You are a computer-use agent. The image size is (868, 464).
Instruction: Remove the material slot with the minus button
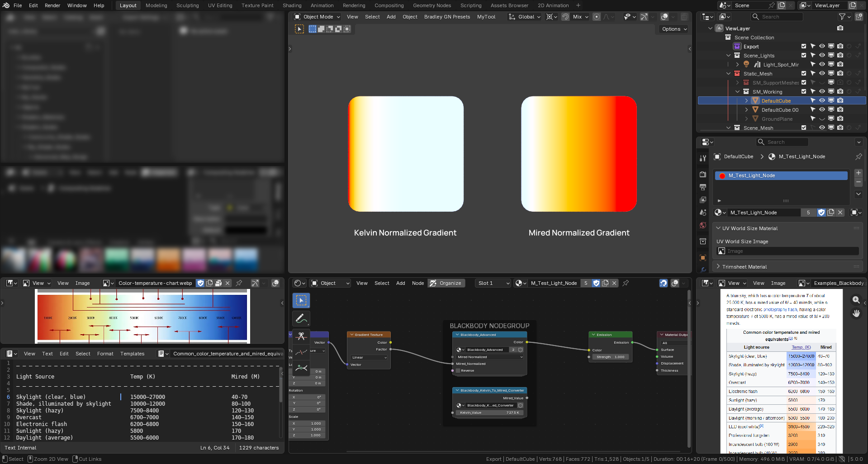(859, 182)
